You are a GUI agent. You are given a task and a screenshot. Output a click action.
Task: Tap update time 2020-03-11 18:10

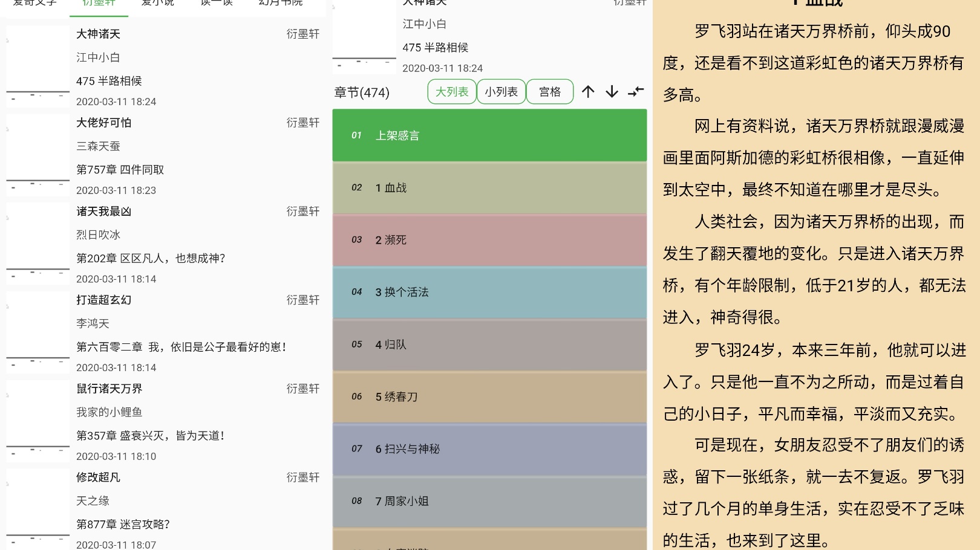[x=116, y=456]
